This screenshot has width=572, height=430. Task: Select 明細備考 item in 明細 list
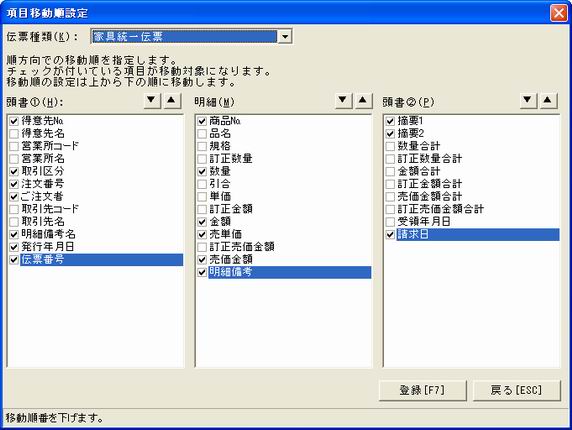tap(290, 272)
